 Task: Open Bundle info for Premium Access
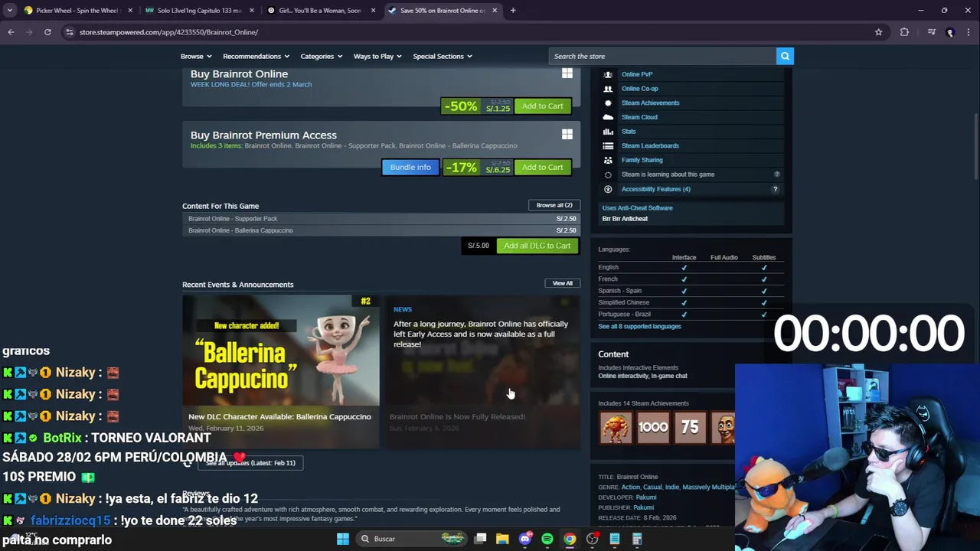410,168
